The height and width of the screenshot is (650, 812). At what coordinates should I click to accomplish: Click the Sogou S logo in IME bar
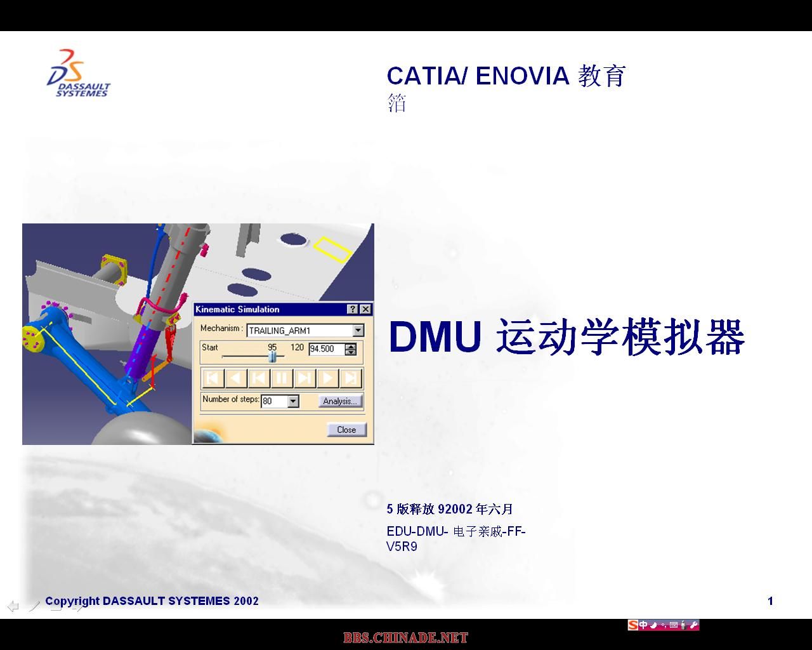[x=632, y=625]
